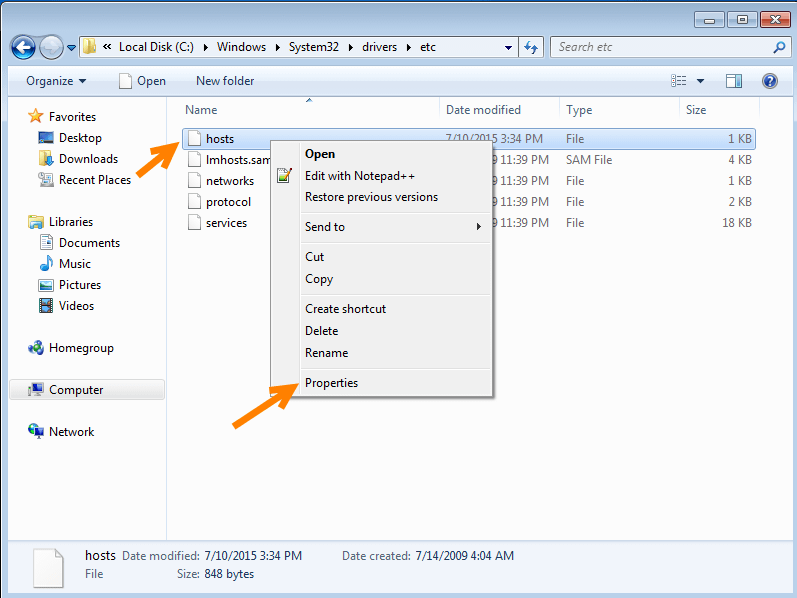Image resolution: width=797 pixels, height=598 pixels.
Task: Expand the Organize dropdown menu
Action: pyautogui.click(x=56, y=81)
